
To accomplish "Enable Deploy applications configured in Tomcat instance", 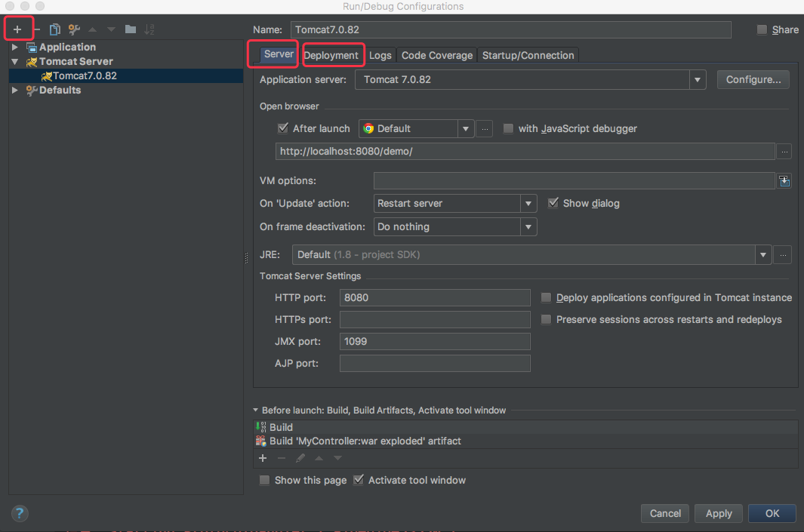I will (546, 298).
